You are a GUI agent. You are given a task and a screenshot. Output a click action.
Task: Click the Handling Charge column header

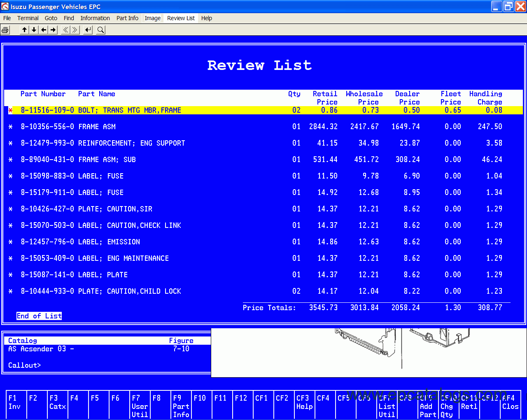(x=486, y=98)
